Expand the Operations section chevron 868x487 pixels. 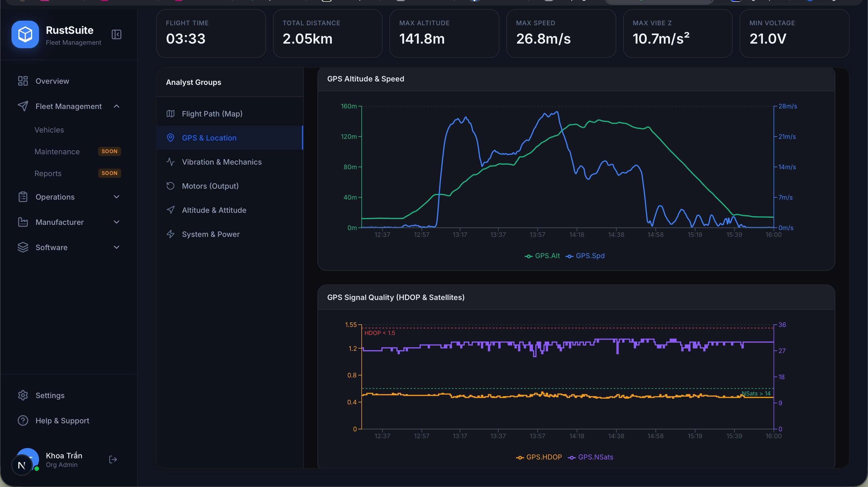(117, 197)
